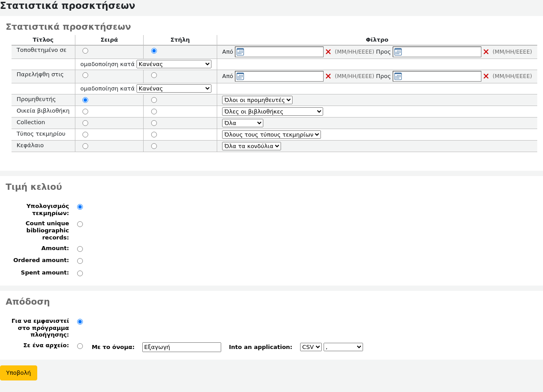Viewport: 543px width, 392px height.
Task: Expand the Όλα τα κονδύλια dropdown
Action: tap(251, 146)
